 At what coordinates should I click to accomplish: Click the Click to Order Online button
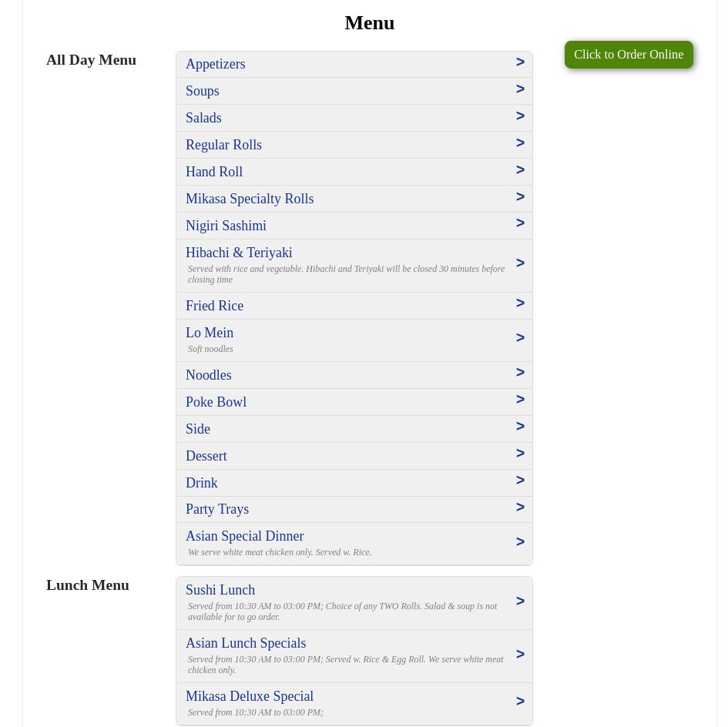coord(628,55)
